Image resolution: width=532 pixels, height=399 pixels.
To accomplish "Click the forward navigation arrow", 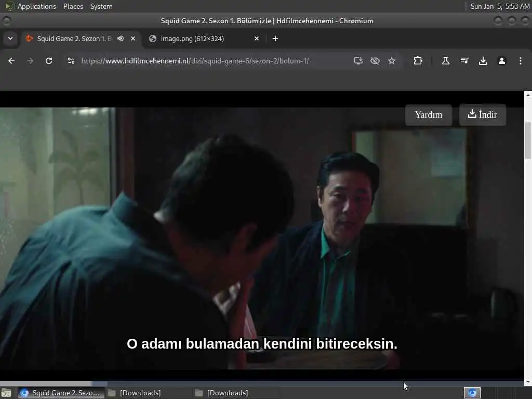I will pos(30,61).
